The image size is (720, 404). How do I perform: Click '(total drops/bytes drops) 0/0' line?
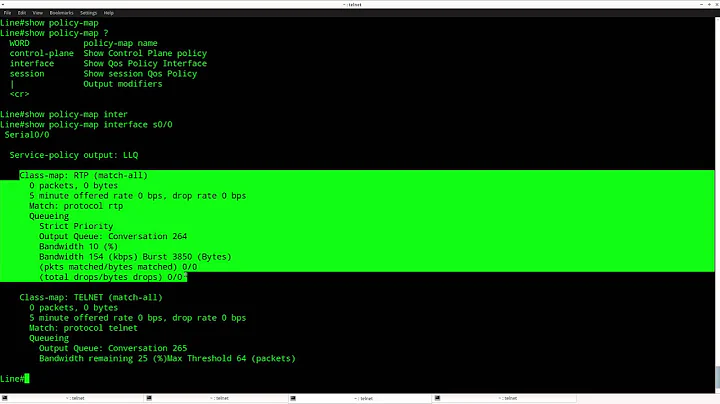(111, 277)
